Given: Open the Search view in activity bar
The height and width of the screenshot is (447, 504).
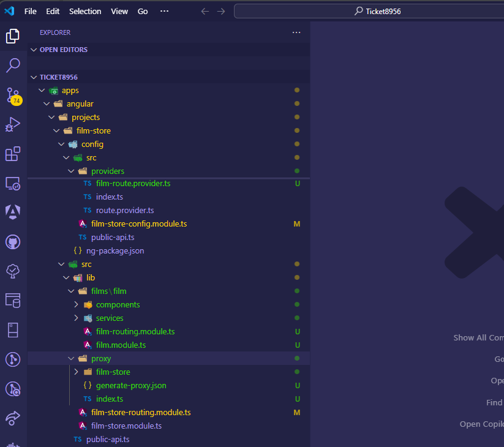Looking at the screenshot, I should (x=13, y=66).
